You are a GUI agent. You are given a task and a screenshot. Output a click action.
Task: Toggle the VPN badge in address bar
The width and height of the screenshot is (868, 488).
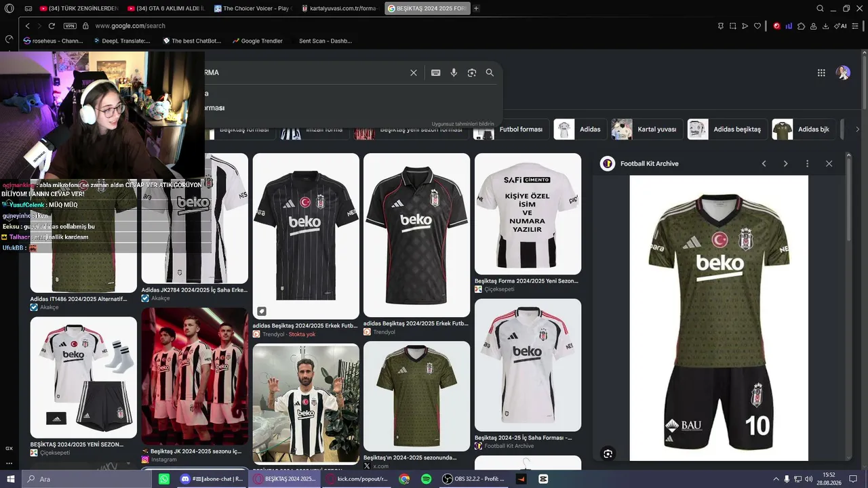(70, 26)
